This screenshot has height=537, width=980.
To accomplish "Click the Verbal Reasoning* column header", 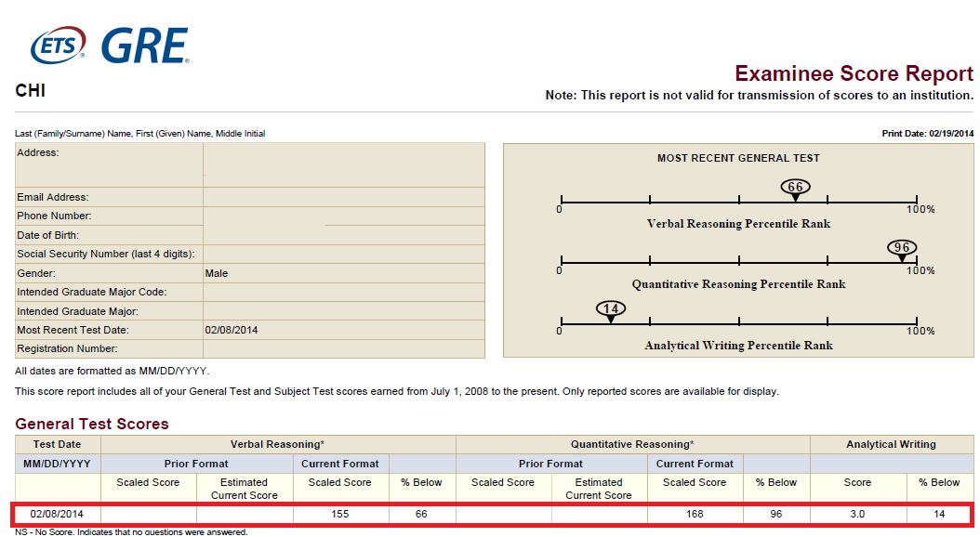I will click(x=277, y=445).
